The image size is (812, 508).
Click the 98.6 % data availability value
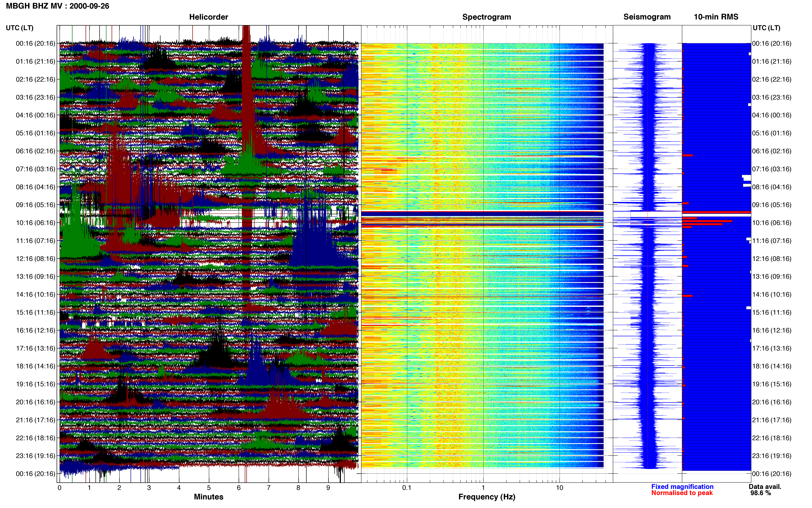(761, 493)
